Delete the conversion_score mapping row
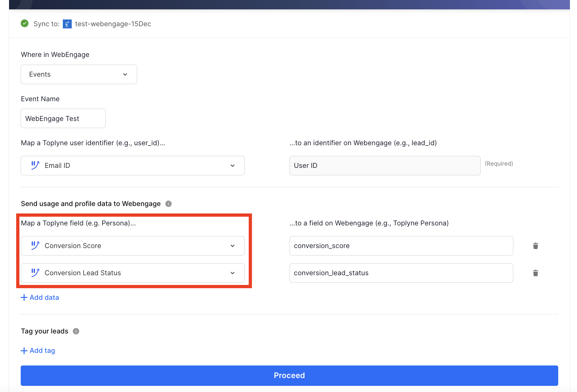The width and height of the screenshot is (577, 392). click(536, 246)
